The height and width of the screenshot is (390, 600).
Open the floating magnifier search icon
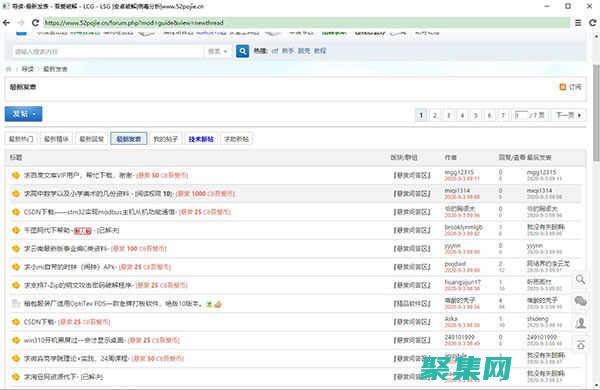pos(580,279)
